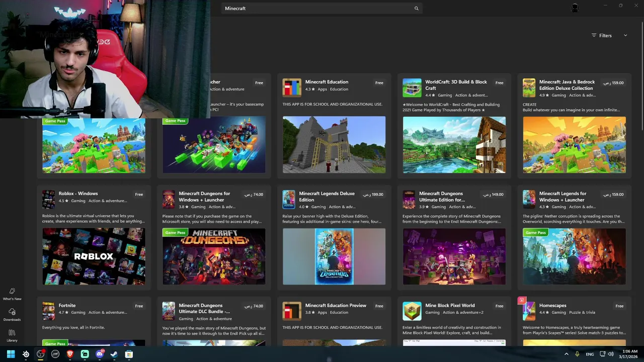Click the Fortnite app icon
The width and height of the screenshot is (644, 362).
pyautogui.click(x=48, y=311)
